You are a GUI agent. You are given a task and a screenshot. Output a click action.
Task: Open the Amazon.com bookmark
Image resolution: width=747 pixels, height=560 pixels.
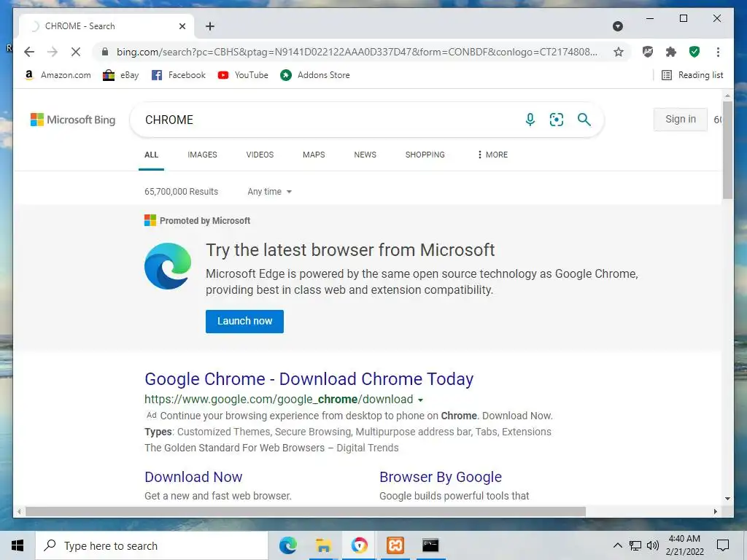[x=57, y=75]
